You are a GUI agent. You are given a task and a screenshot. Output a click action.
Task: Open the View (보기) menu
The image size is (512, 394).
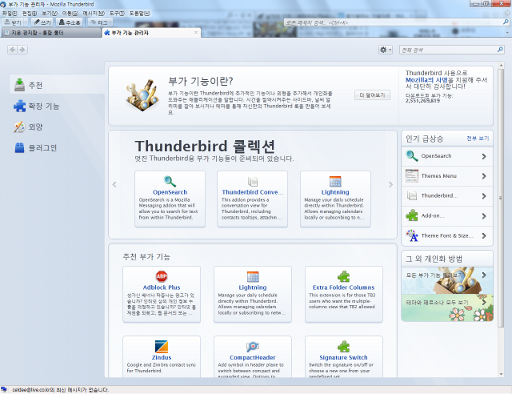click(49, 13)
